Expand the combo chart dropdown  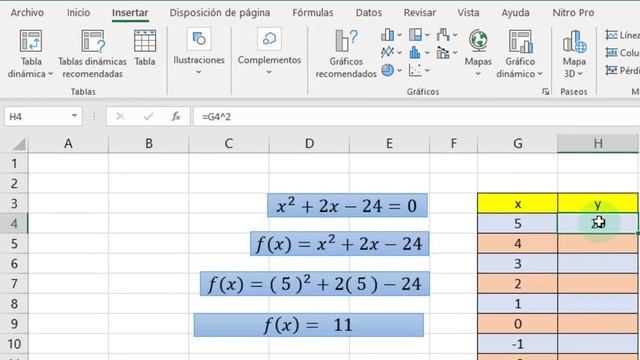[x=455, y=53]
